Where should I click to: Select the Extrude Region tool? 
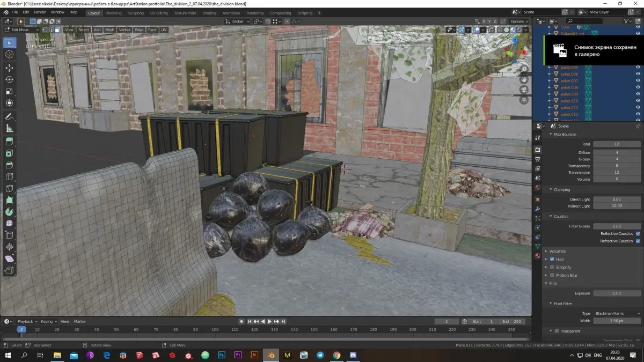coord(10,142)
